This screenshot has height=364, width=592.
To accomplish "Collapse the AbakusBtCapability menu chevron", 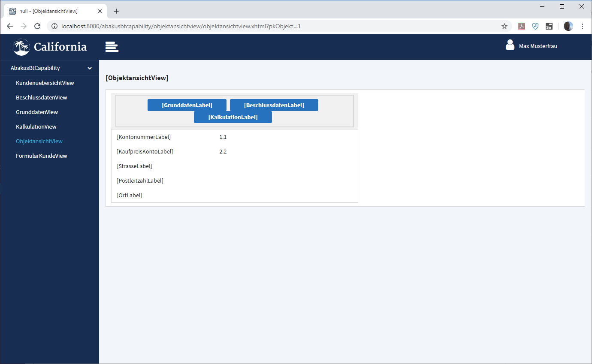I will click(x=90, y=68).
